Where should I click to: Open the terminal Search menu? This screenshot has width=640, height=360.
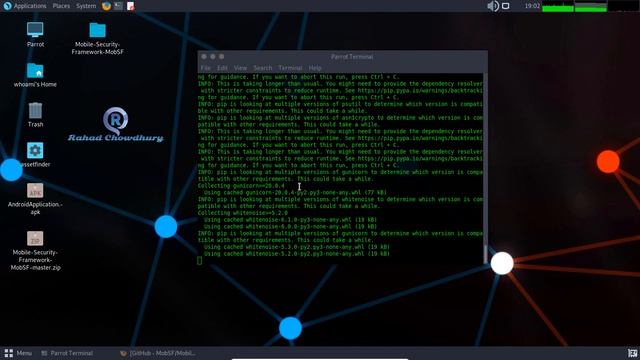click(x=262, y=68)
